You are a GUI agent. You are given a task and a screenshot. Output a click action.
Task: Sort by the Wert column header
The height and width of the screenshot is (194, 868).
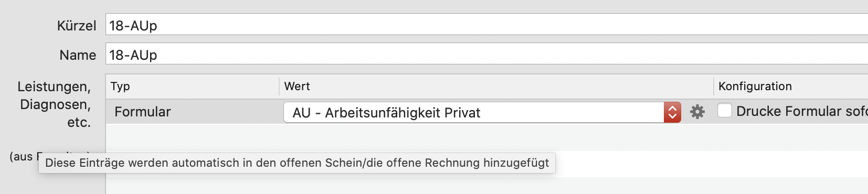click(496, 87)
